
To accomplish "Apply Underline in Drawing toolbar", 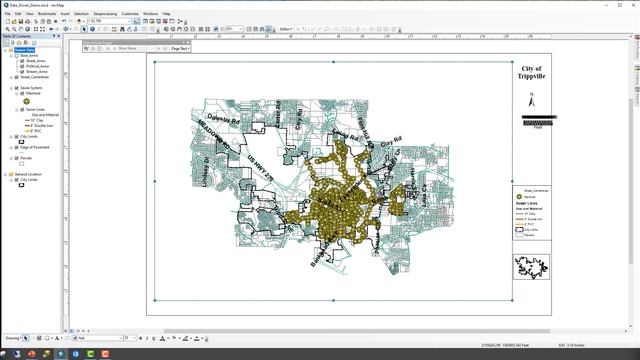I will pyautogui.click(x=154, y=338).
